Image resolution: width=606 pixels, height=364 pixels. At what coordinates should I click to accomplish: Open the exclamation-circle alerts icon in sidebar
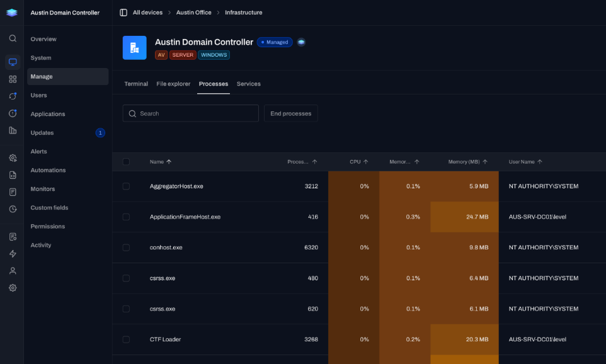[13, 113]
